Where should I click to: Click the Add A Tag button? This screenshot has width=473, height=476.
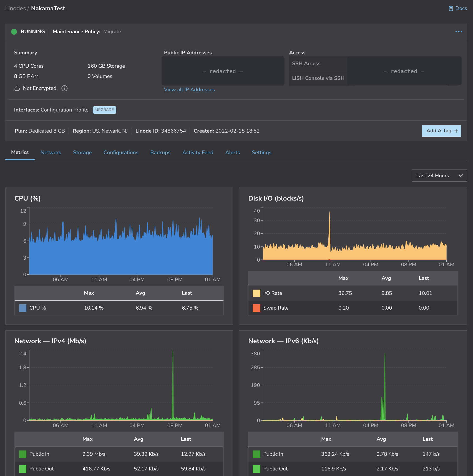click(441, 131)
